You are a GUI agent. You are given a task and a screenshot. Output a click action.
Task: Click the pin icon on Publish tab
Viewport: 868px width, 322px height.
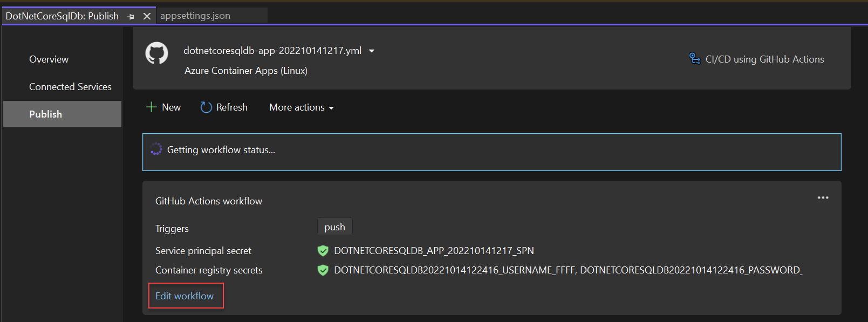point(131,17)
